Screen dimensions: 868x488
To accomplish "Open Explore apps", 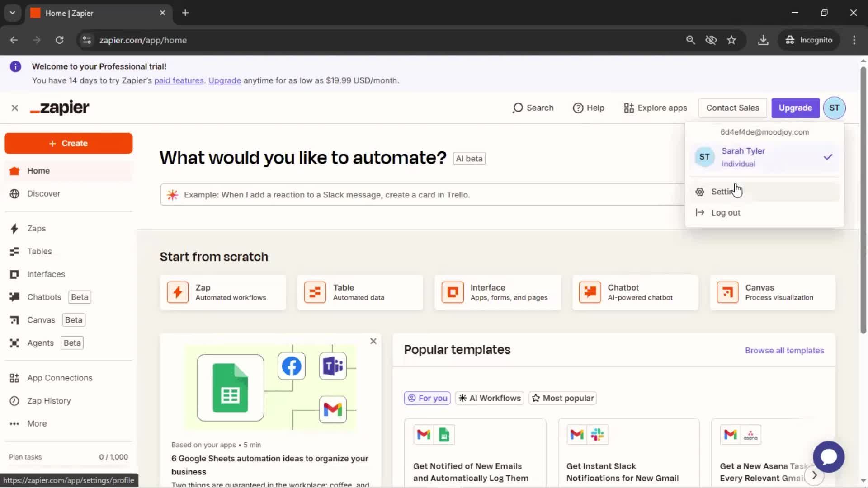I will (656, 108).
